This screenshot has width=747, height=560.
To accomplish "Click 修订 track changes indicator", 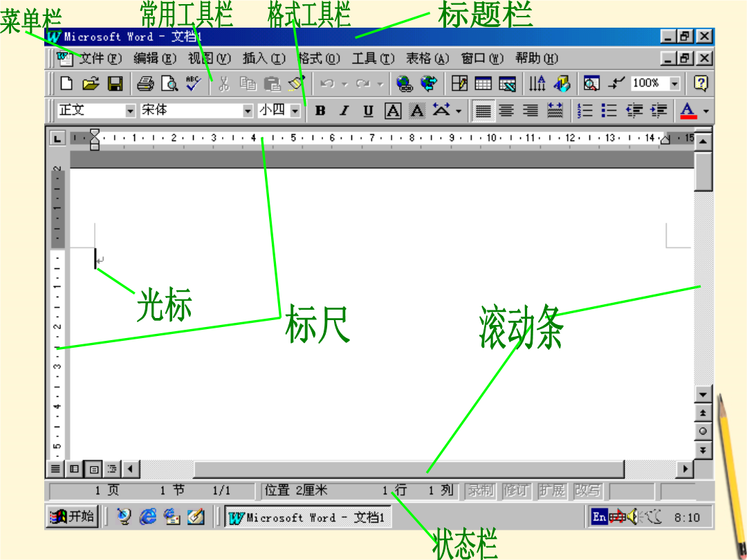I will [x=516, y=490].
